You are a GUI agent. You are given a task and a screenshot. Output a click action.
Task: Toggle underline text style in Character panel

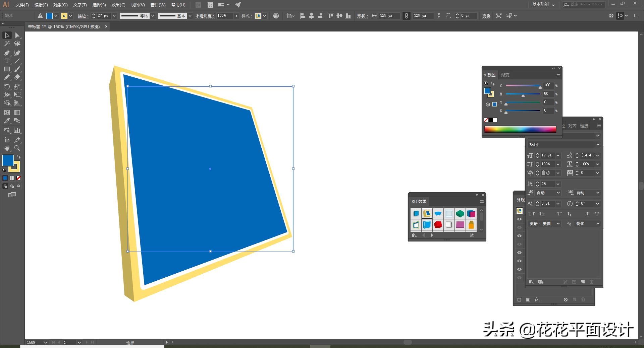[587, 214]
